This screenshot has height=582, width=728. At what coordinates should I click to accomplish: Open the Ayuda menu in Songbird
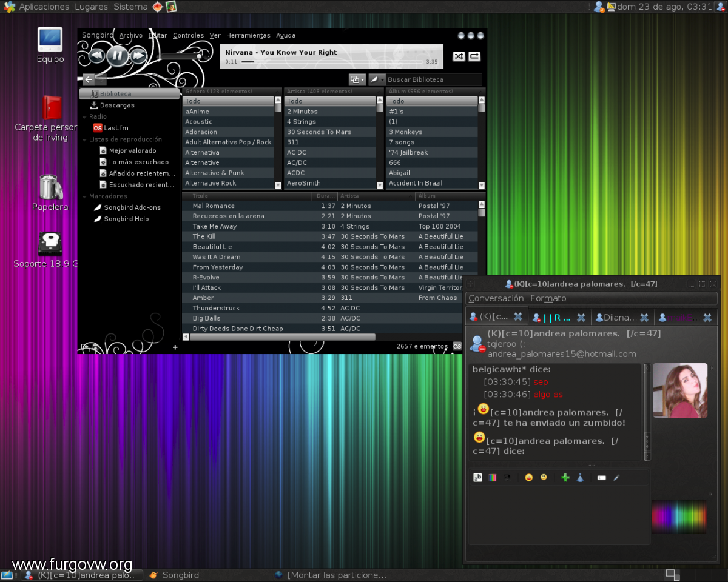click(x=286, y=35)
